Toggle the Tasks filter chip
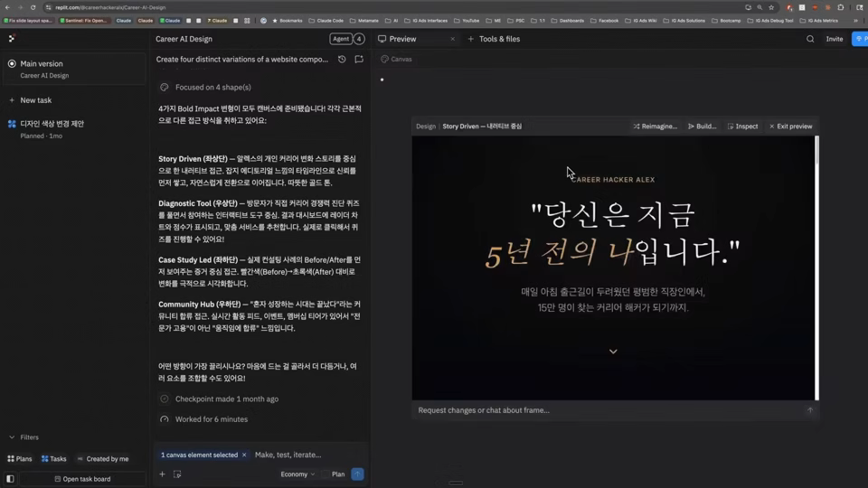 [x=53, y=459]
